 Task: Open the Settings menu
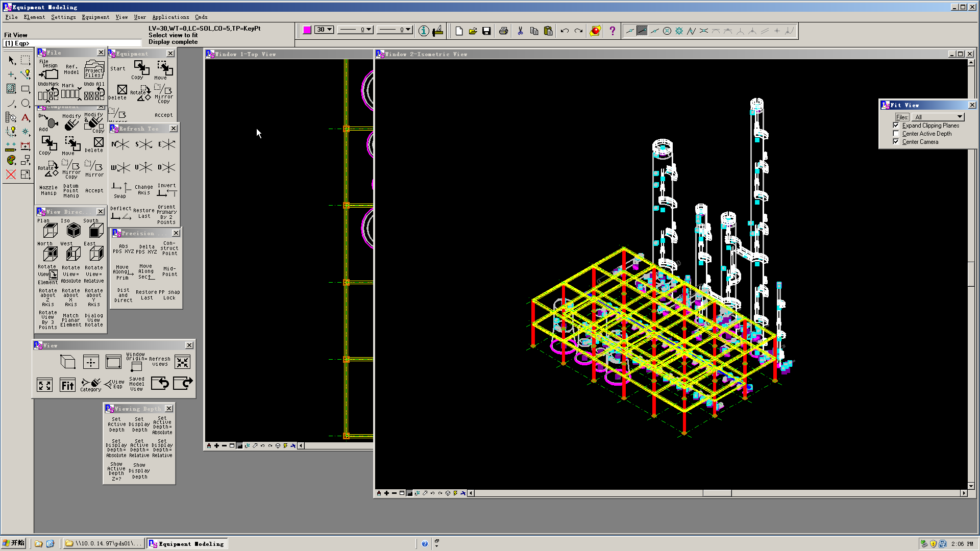click(63, 17)
